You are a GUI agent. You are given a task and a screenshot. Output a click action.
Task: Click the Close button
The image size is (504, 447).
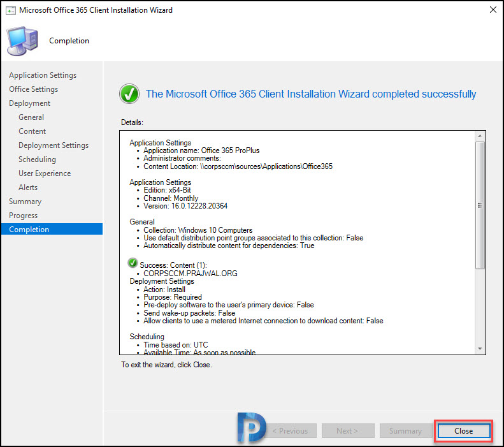463,430
